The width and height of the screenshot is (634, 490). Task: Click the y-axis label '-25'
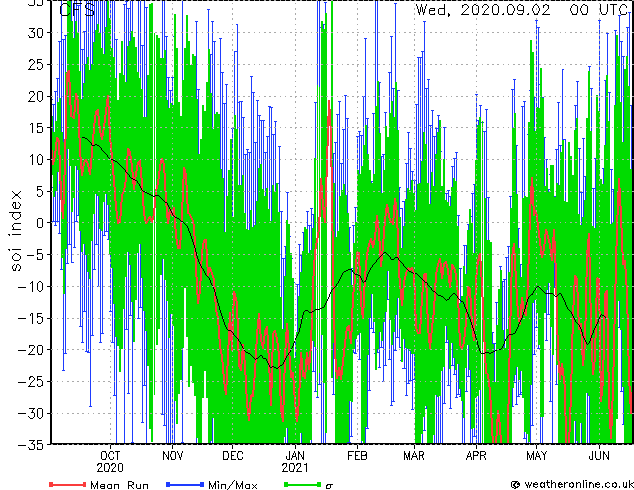click(x=31, y=381)
